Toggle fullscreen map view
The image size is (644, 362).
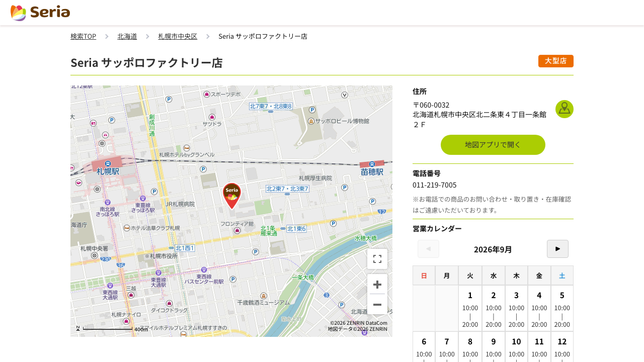[377, 259]
